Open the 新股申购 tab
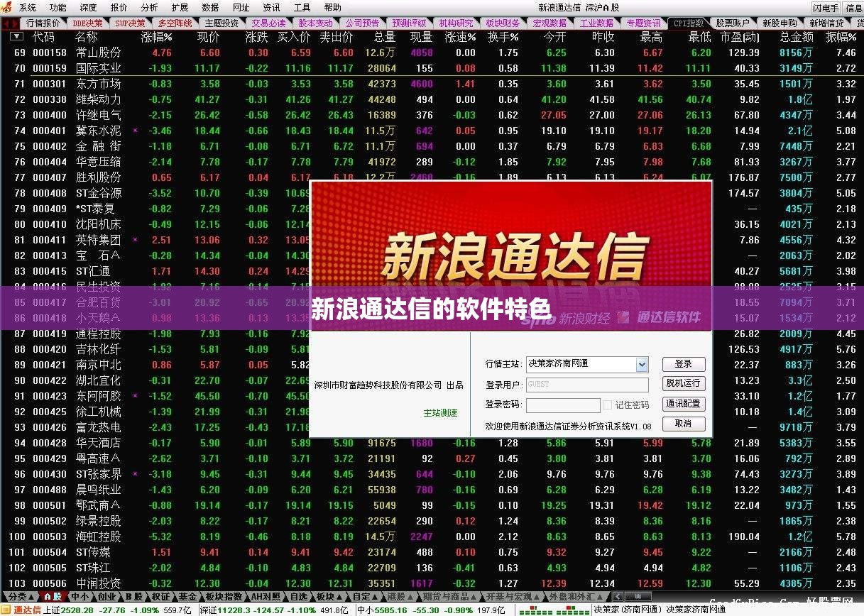The height and width of the screenshot is (616, 864). point(779,23)
